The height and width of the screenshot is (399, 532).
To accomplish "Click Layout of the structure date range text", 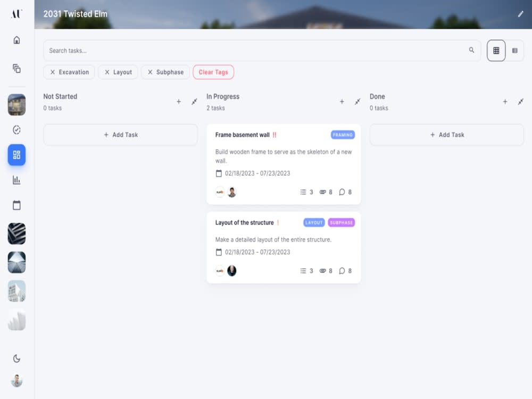I will (x=257, y=252).
